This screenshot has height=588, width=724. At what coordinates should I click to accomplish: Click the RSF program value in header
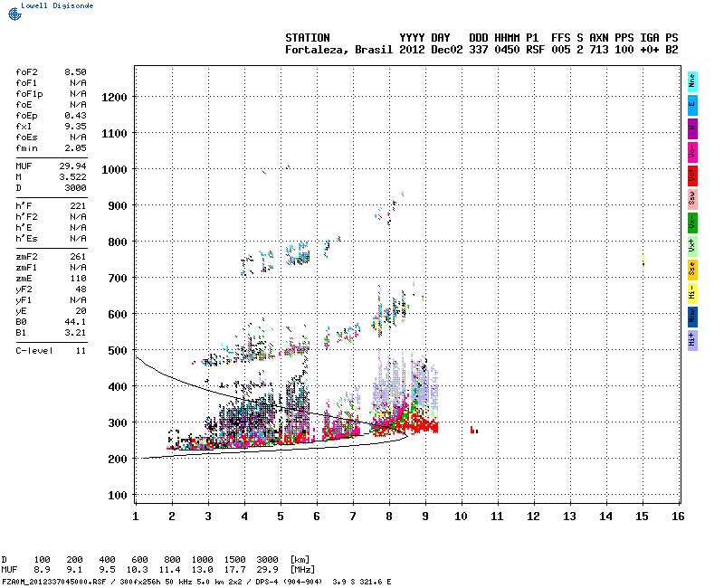[x=535, y=50]
